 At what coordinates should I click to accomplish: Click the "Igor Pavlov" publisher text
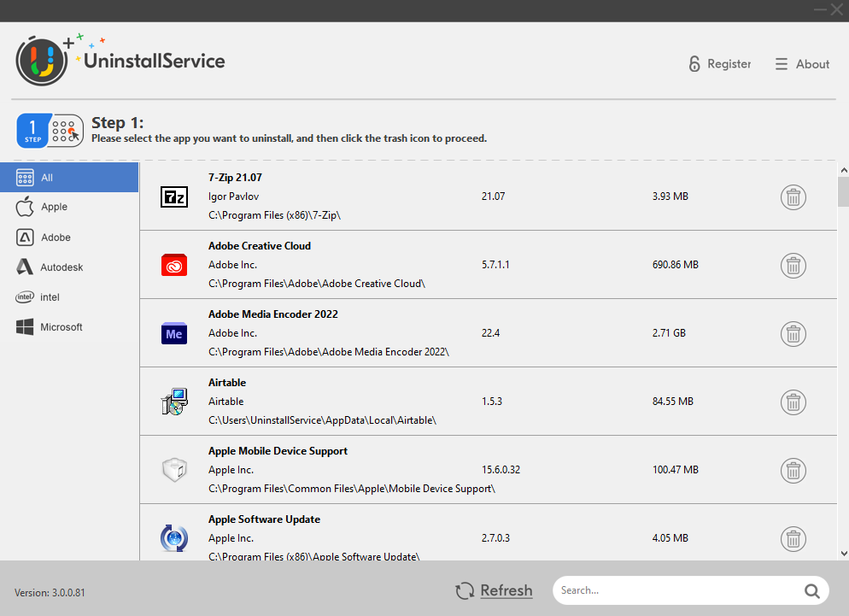coord(233,197)
